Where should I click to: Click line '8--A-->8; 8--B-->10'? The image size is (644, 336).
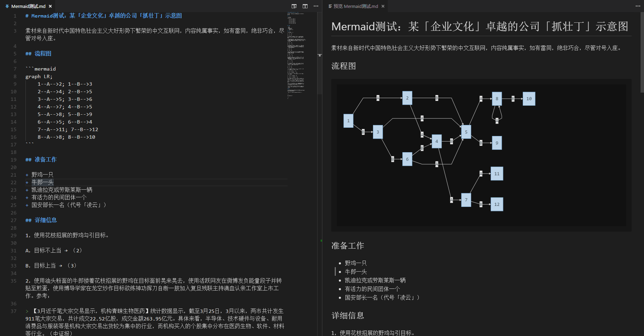pos(66,137)
